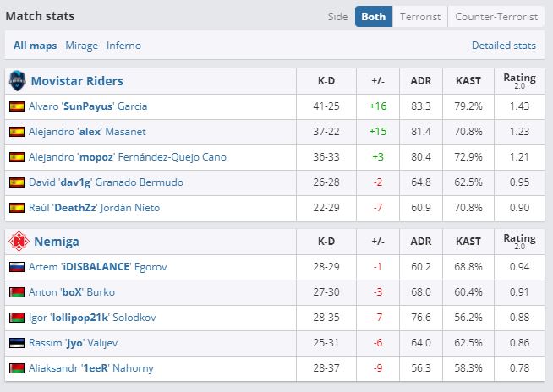Select the Both side toggle
Image resolution: width=553 pixels, height=392 pixels.
click(x=373, y=16)
